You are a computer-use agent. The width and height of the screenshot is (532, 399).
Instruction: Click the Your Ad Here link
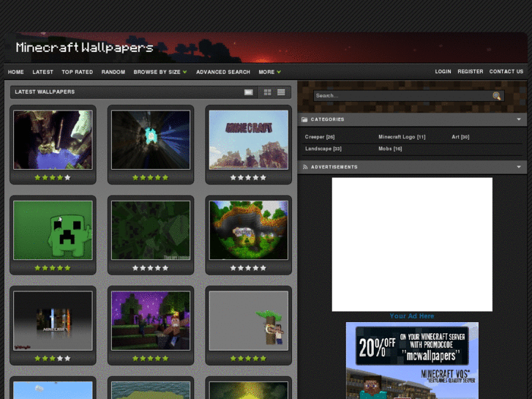click(412, 316)
